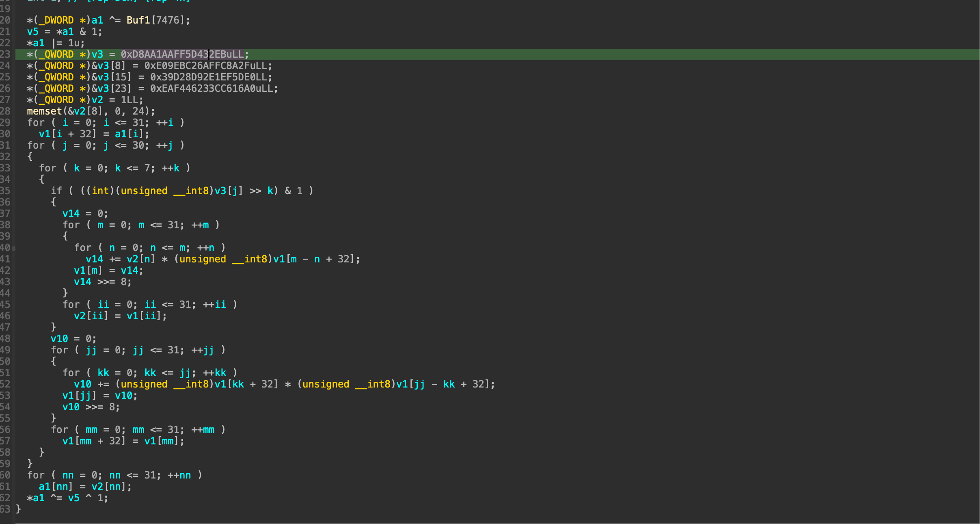This screenshot has height=524, width=980.
Task: Click variable v5 on line 21
Action: tap(32, 32)
